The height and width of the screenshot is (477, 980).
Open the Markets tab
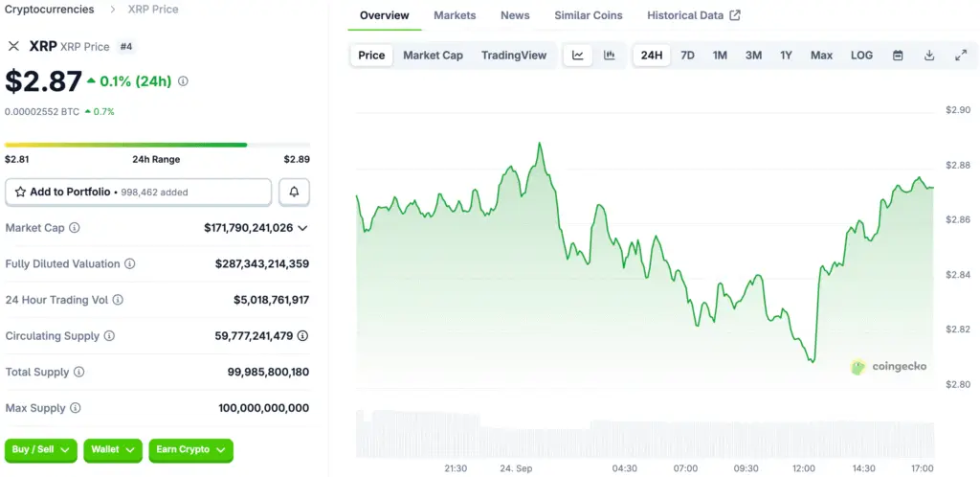pos(455,15)
